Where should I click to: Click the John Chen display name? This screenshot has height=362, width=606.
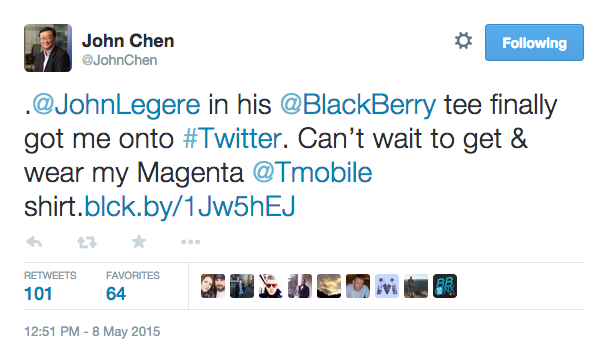click(128, 41)
